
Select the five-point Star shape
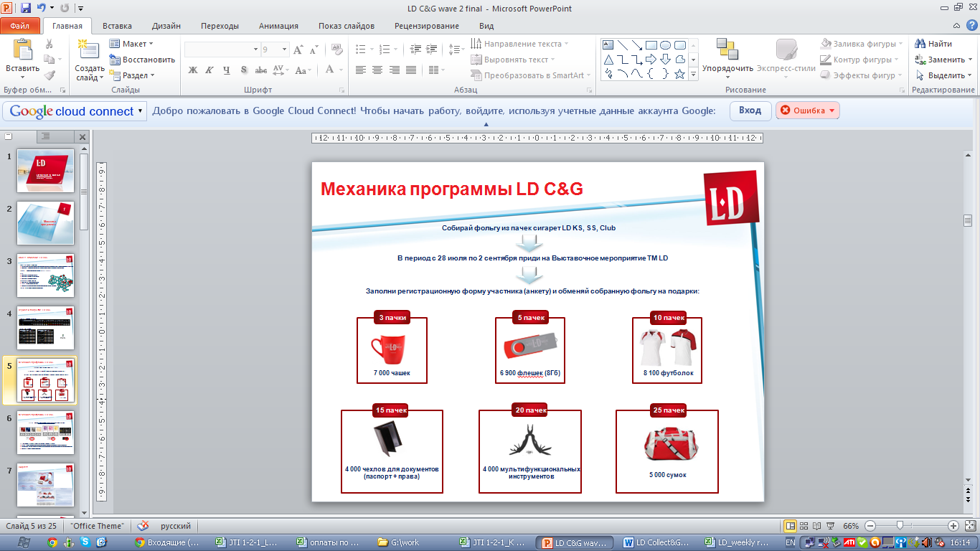click(679, 73)
